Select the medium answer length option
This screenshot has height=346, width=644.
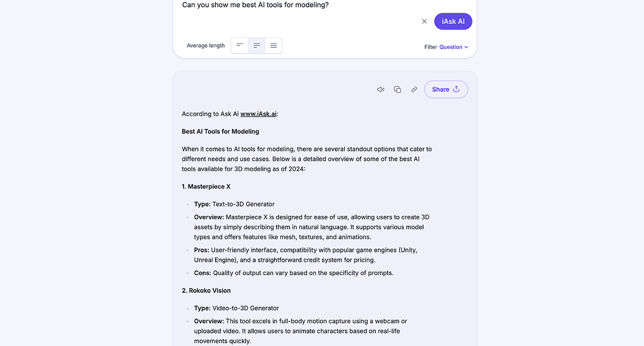coord(257,45)
